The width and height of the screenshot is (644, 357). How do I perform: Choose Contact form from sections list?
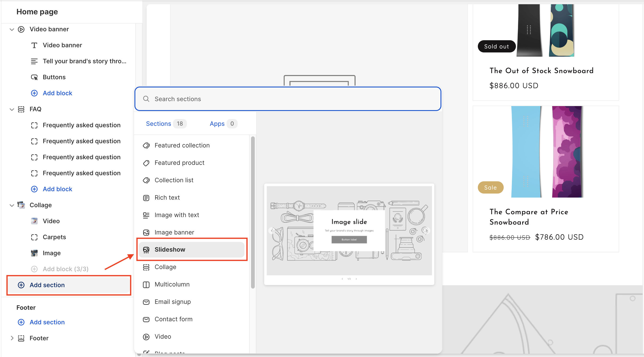coord(173,319)
